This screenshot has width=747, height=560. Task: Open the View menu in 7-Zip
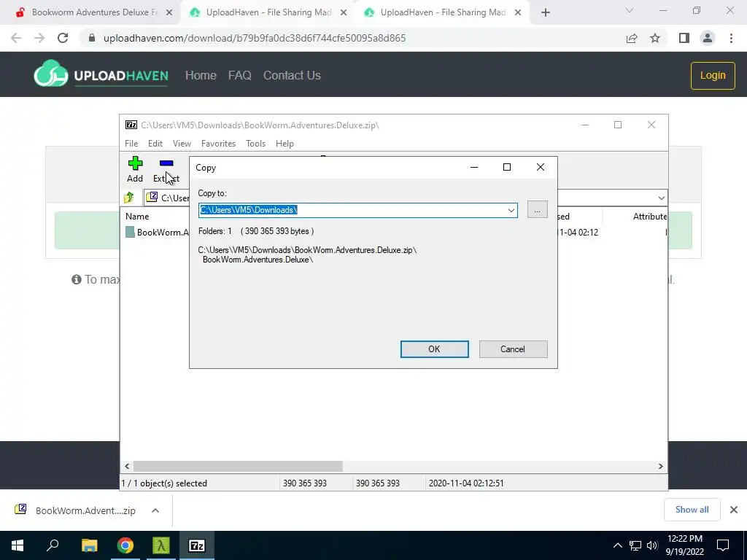(182, 144)
